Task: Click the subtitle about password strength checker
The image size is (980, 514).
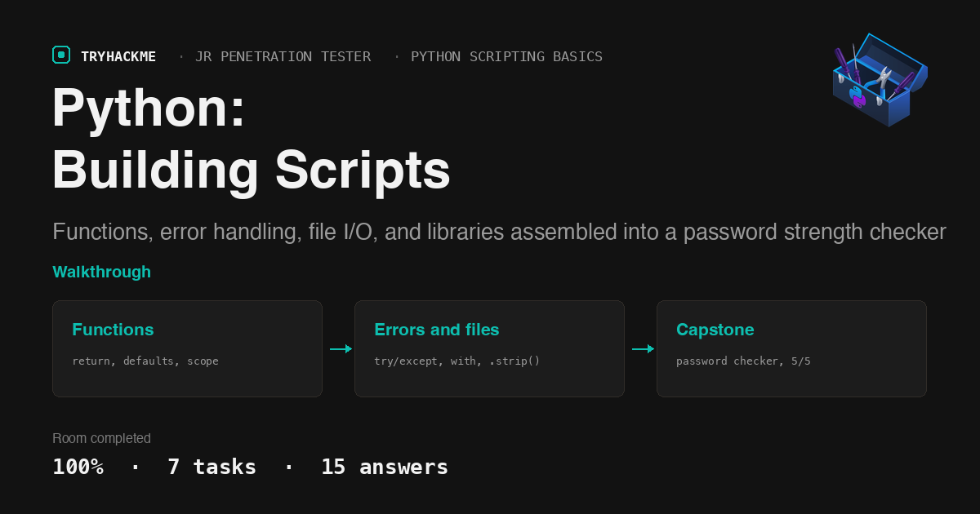Action: click(x=499, y=232)
